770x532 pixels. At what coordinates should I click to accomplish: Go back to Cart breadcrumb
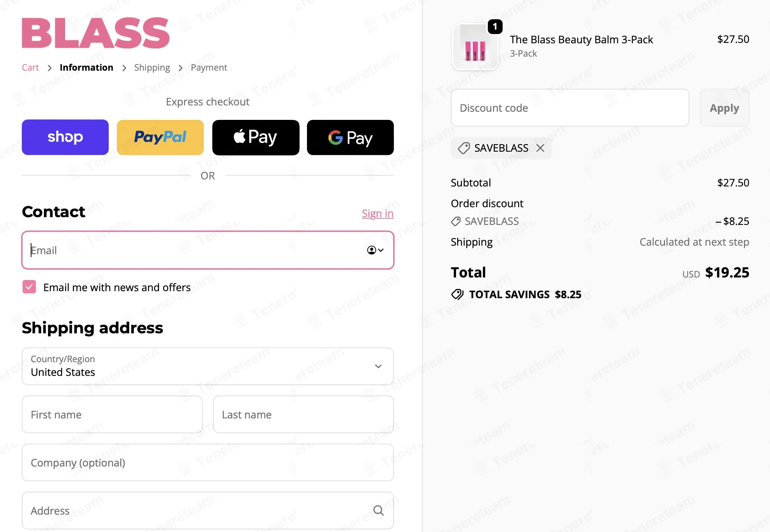(30, 67)
